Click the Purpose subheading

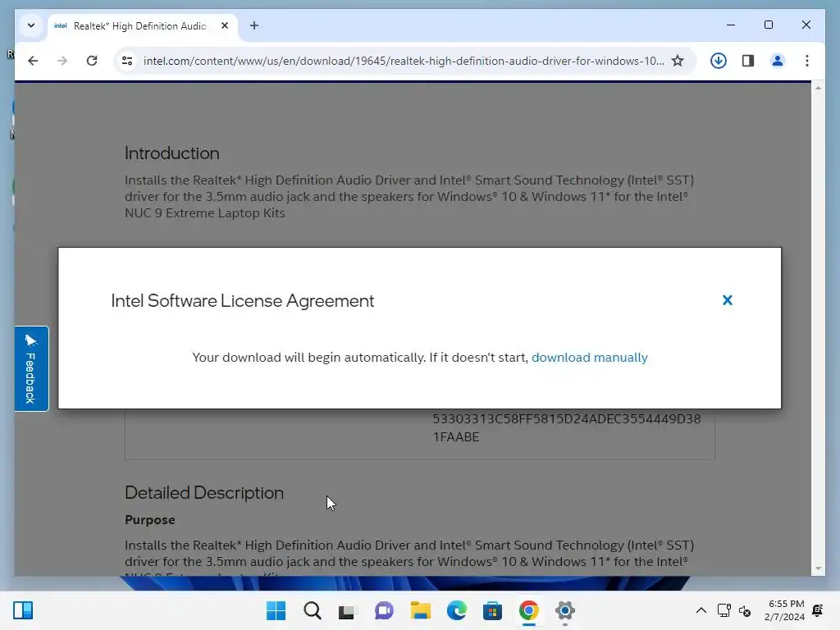tap(150, 519)
